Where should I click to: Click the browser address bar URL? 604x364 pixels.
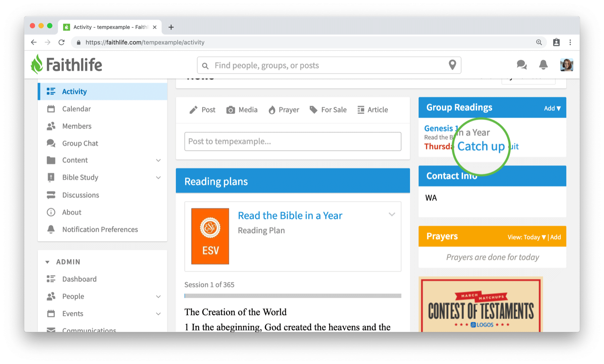[145, 42]
